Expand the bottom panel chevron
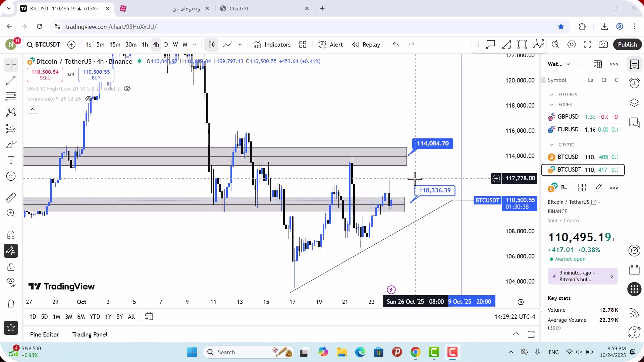This screenshot has height=362, width=644. pyautogui.click(x=516, y=334)
